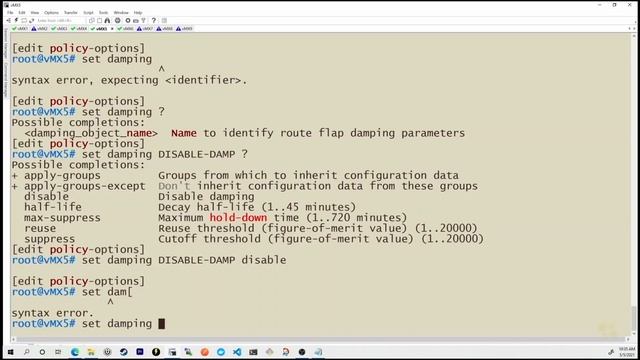
Task: Click the Copy toolbar icon
Action: click(x=92, y=20)
